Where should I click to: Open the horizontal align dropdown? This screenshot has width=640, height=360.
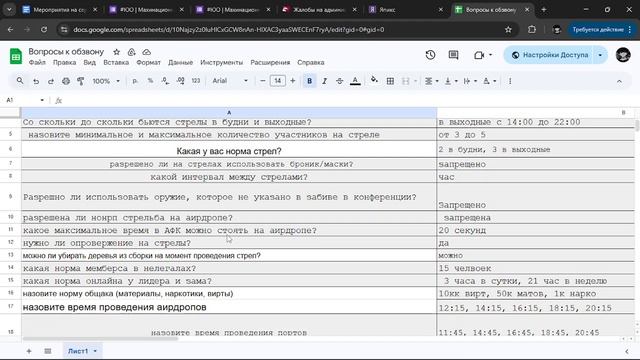coord(431,81)
